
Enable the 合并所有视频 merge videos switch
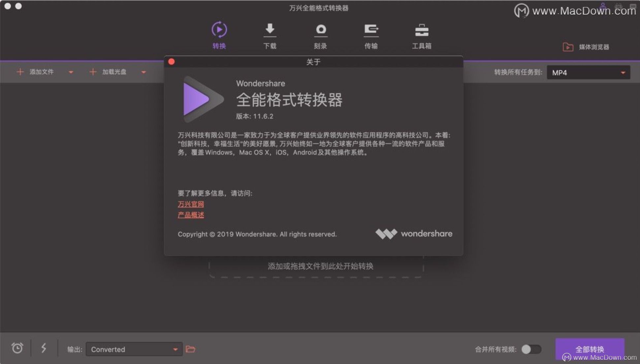coord(532,349)
